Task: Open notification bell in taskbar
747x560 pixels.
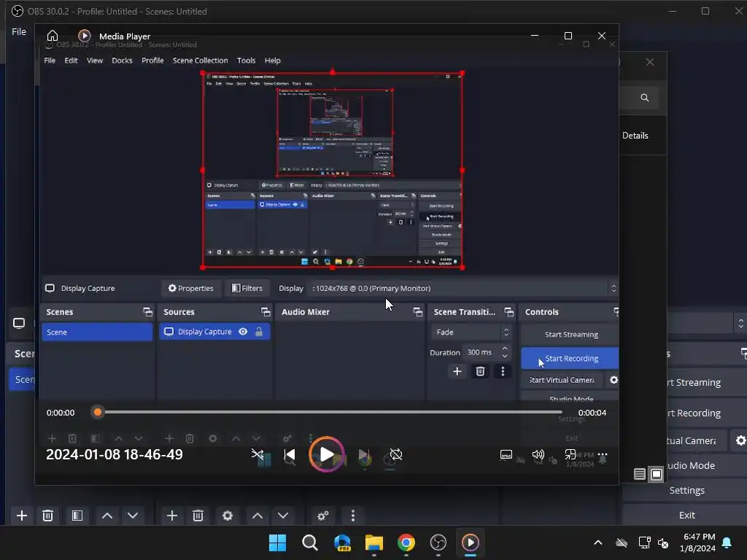Action: [727, 542]
